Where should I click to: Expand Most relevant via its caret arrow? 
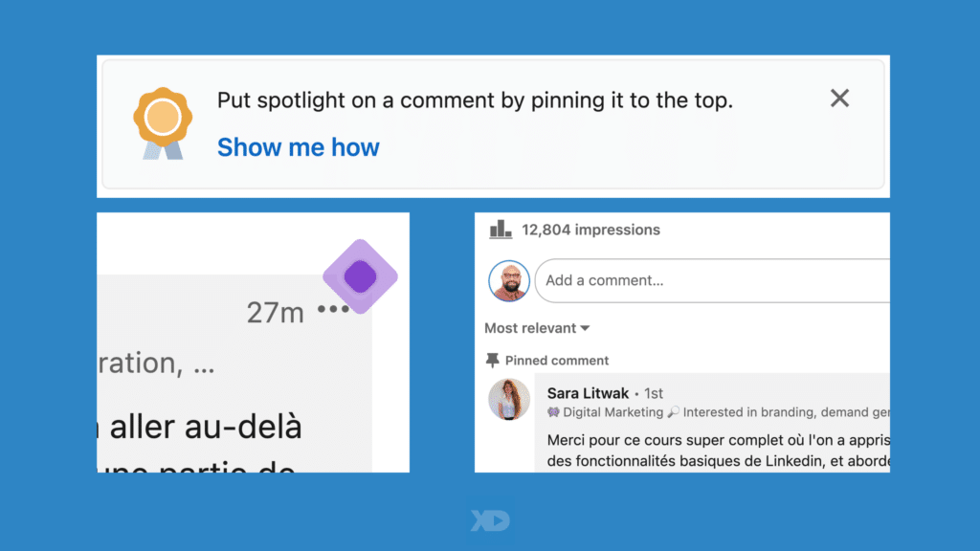(x=583, y=328)
